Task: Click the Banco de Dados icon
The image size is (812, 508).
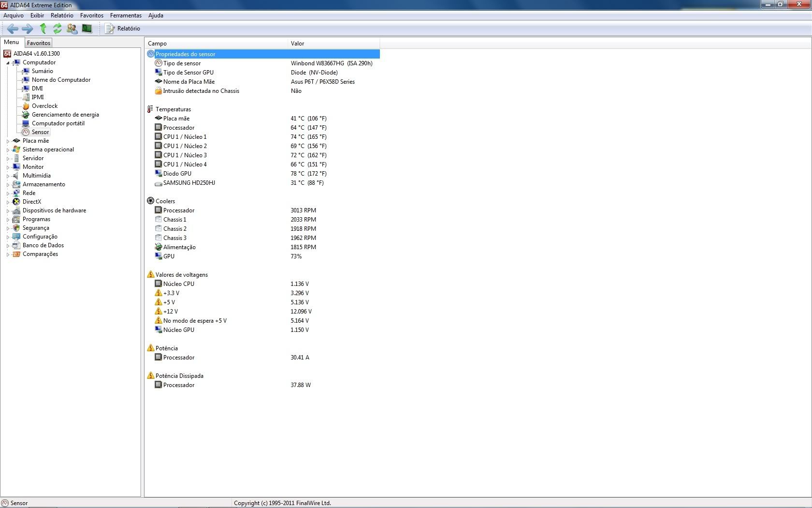Action: point(16,245)
